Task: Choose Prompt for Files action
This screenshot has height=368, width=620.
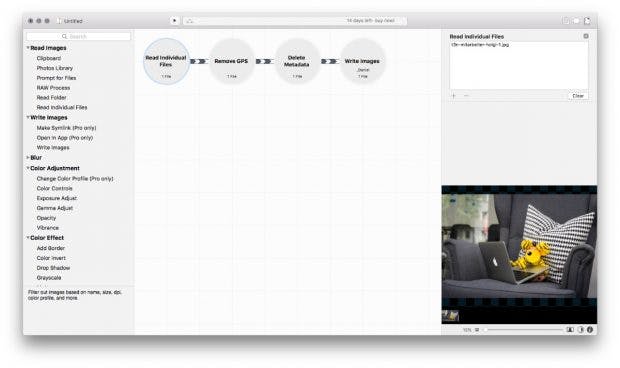Action: point(56,78)
